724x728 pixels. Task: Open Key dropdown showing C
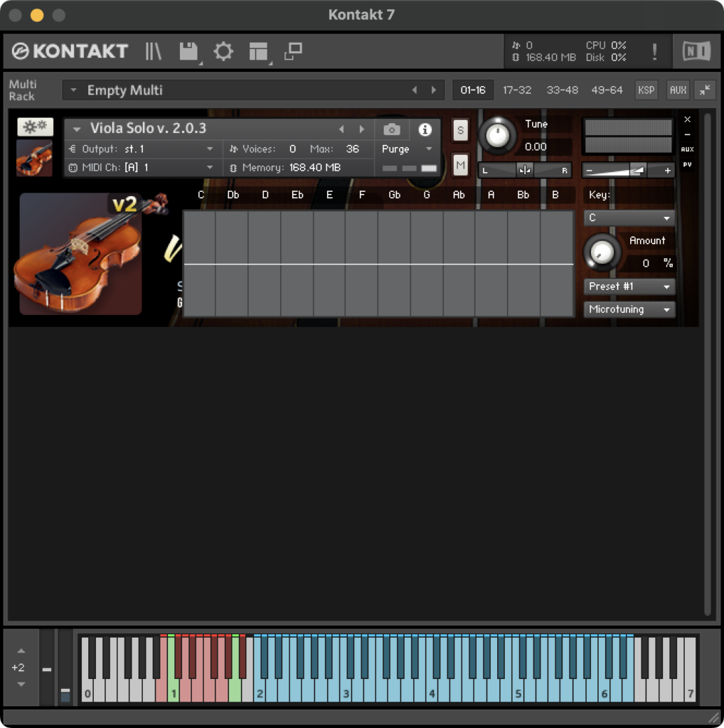[x=629, y=218]
